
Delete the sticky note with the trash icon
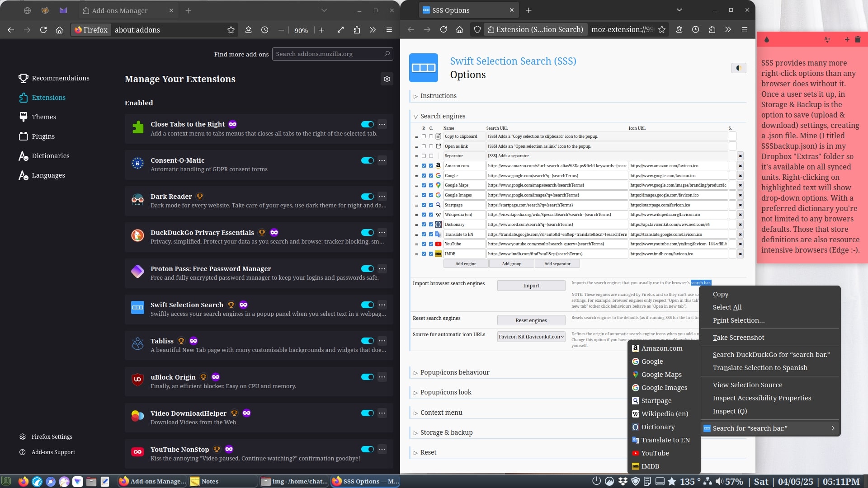pyautogui.click(x=858, y=40)
